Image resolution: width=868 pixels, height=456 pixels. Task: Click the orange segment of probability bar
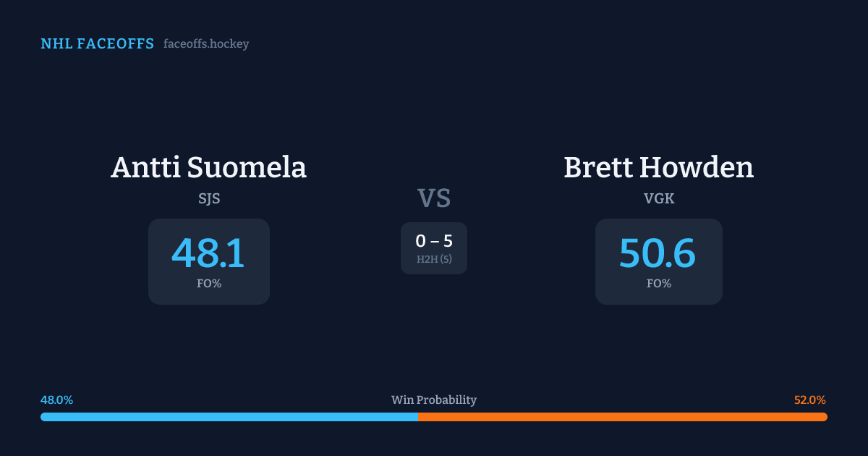pyautogui.click(x=622, y=417)
